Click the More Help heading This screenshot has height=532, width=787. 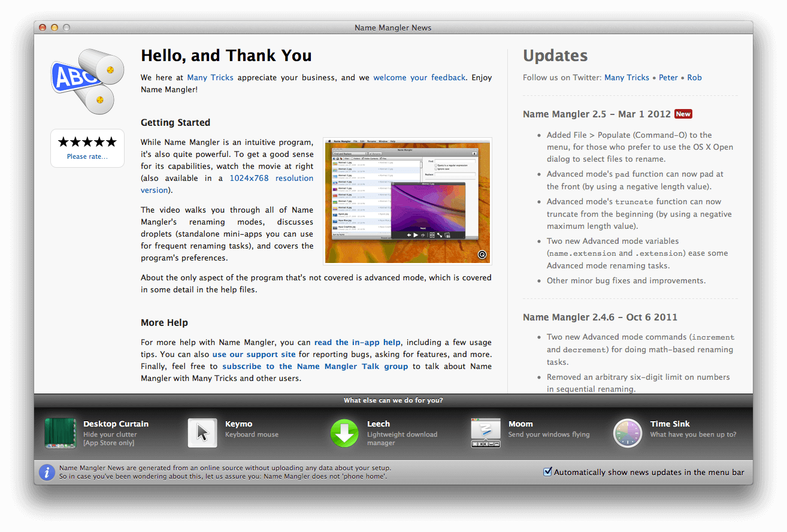(164, 322)
